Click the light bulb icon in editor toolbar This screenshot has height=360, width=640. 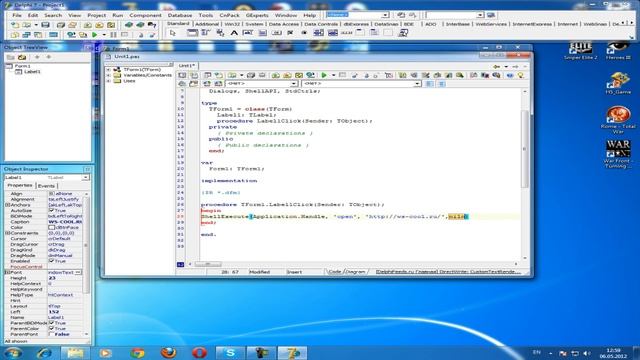point(520,76)
